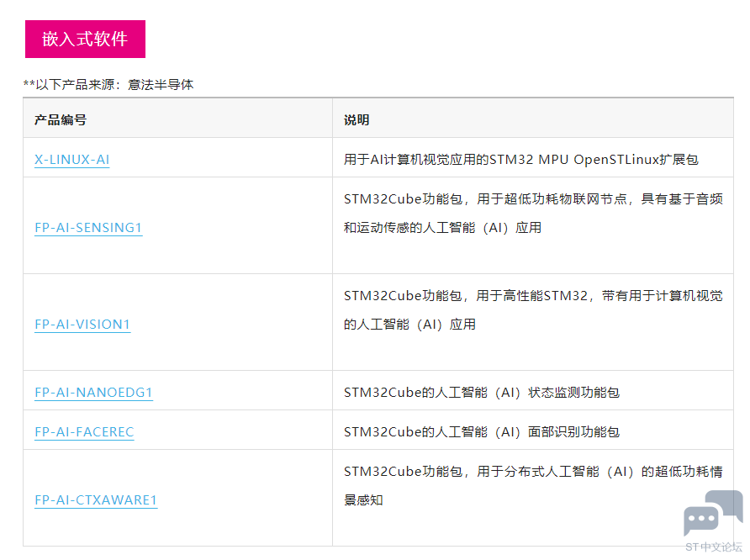Open the FP-AI-CTXAWARE1 product link
This screenshot has width=750, height=560.
(x=96, y=499)
